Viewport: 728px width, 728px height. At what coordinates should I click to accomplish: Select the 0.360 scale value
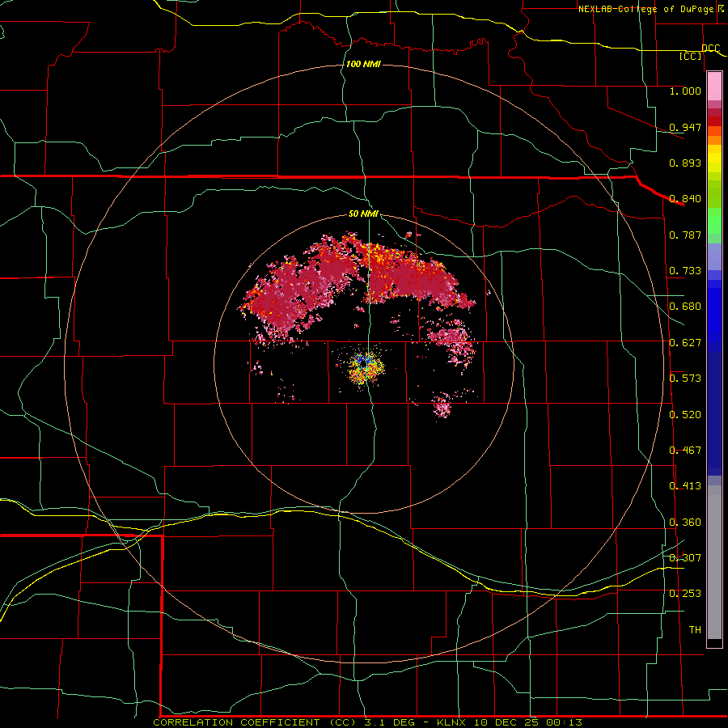pos(685,523)
